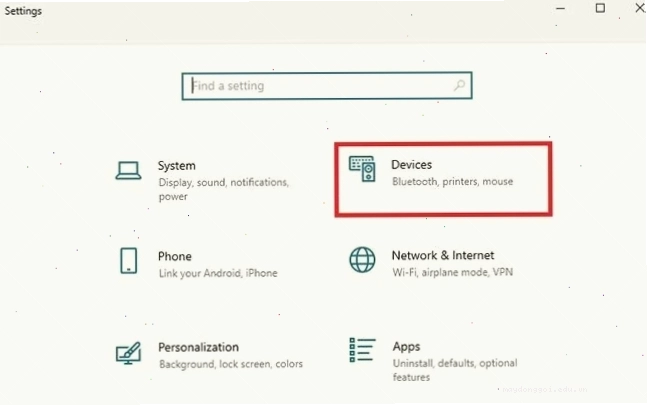Open Devices settings heading

point(411,165)
